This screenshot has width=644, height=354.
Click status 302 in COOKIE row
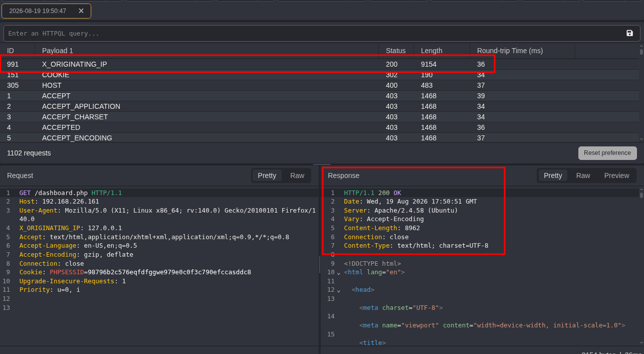(x=392, y=75)
